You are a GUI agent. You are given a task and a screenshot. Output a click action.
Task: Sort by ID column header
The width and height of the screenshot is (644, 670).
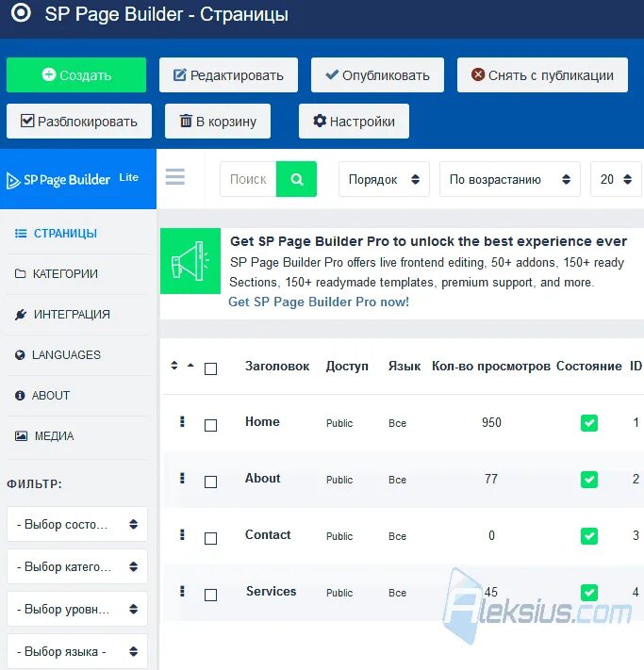[x=636, y=367]
